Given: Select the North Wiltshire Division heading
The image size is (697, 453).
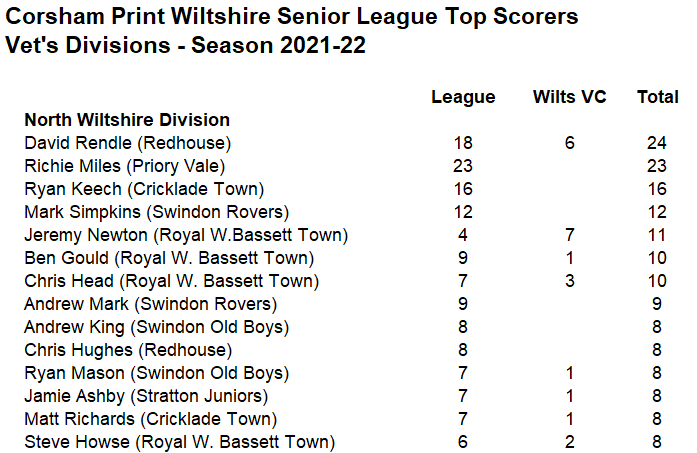Looking at the screenshot, I should pos(127,120).
